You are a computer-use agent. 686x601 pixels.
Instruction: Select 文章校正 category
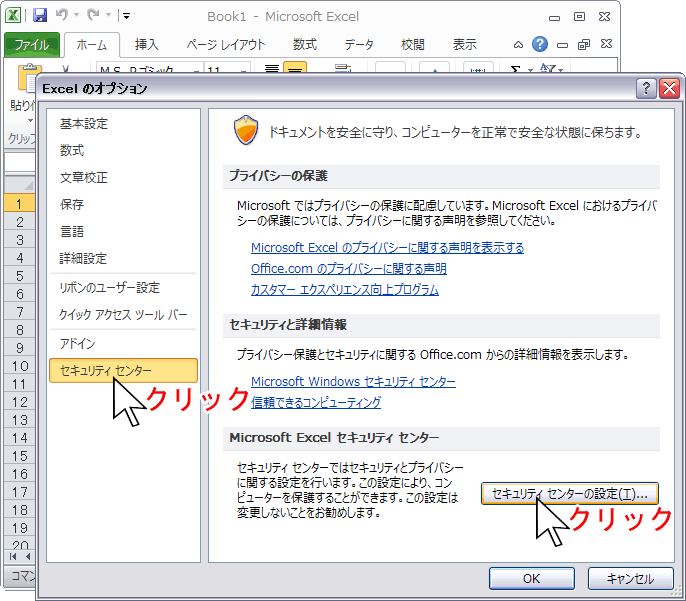[123, 178]
